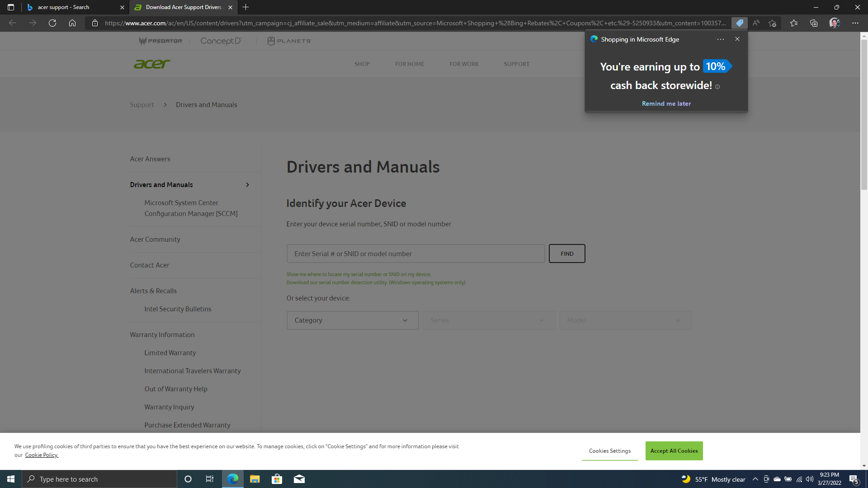Open Microsoft Store from taskbar
Viewport: 868px width, 488px height.
pos(277,479)
